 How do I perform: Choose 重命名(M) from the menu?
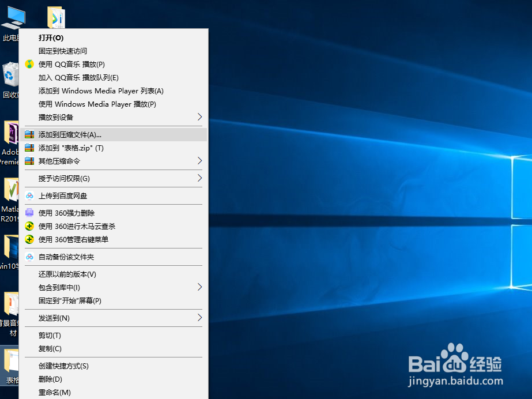(114, 392)
